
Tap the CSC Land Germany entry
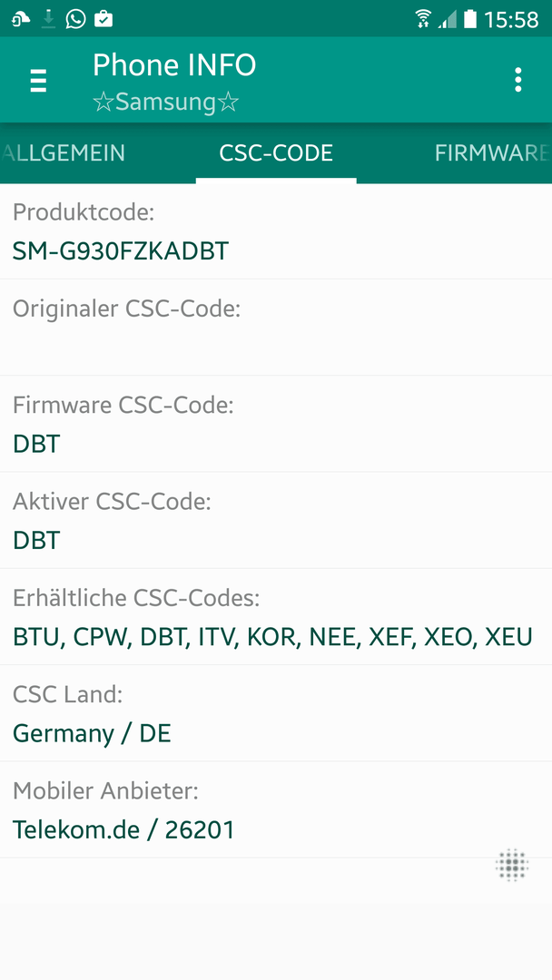(x=276, y=713)
